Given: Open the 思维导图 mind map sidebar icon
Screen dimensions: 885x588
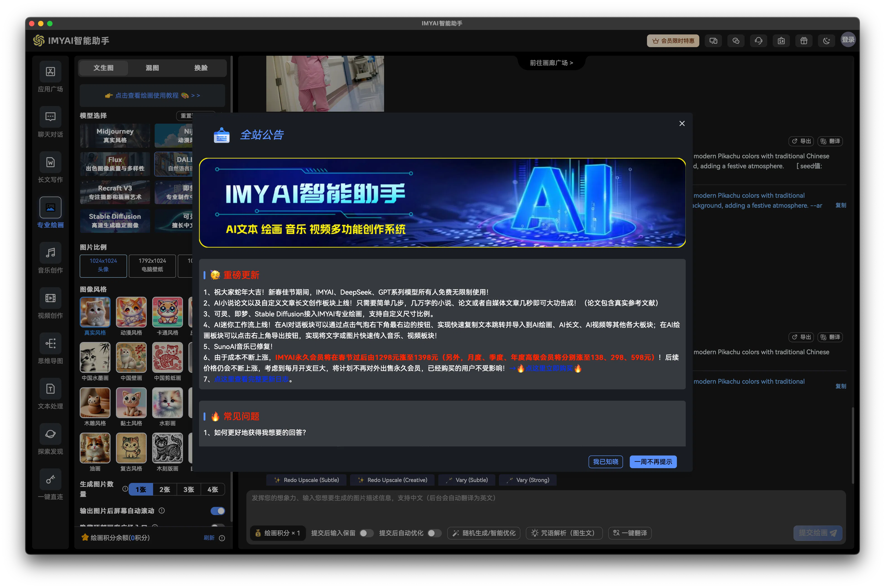Looking at the screenshot, I should pos(50,344).
